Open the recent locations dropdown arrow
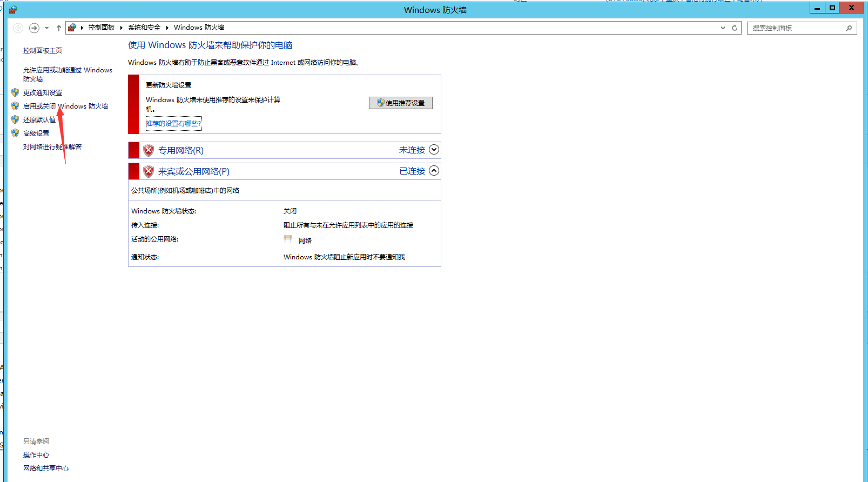Image resolution: width=868 pixels, height=482 pixels. 47,28
